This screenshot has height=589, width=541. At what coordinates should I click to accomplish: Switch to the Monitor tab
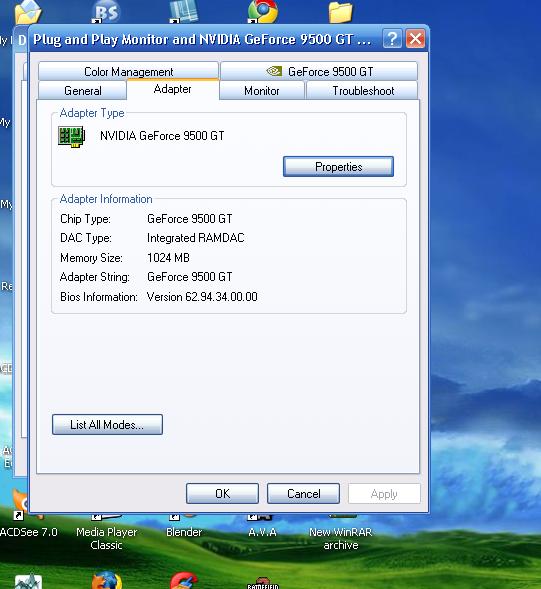261,91
